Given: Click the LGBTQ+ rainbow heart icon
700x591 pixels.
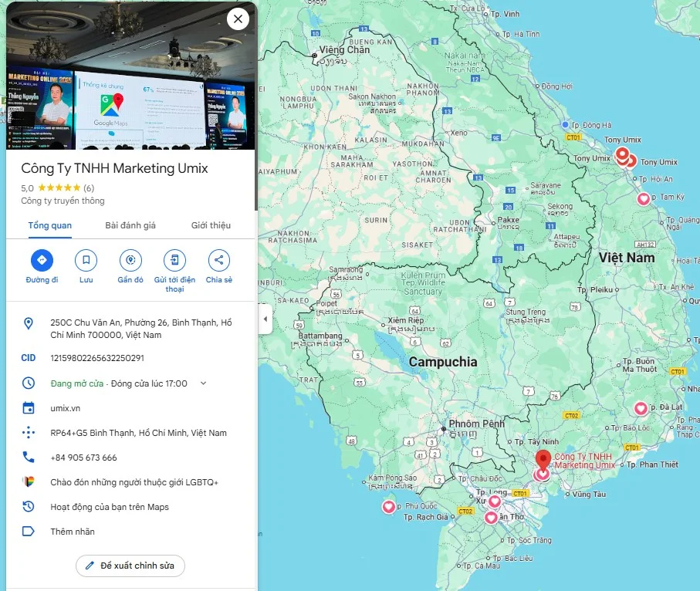Looking at the screenshot, I should coord(28,482).
